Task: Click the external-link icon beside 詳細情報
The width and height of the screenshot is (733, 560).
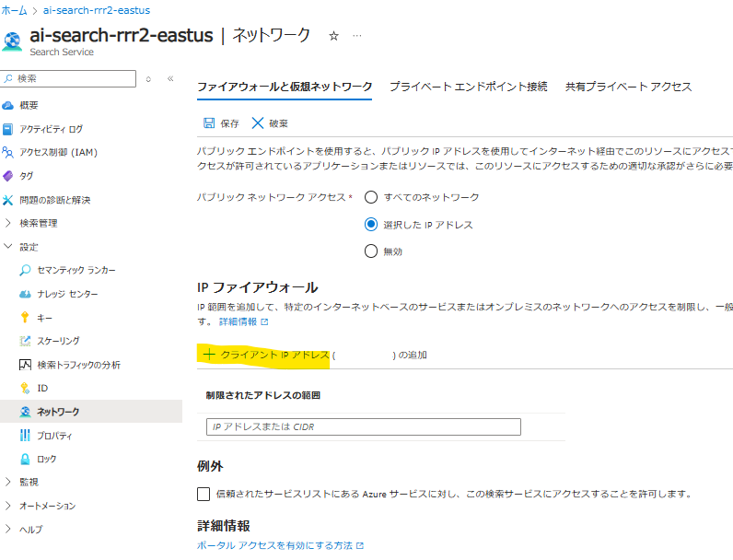Action: 264,321
